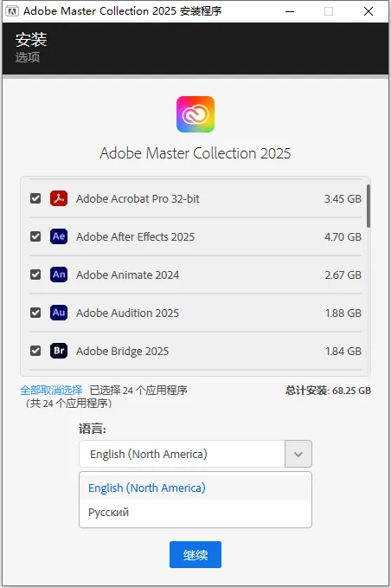The image size is (391, 588).
Task: Click the Bridge Br icon
Action: 59,351
